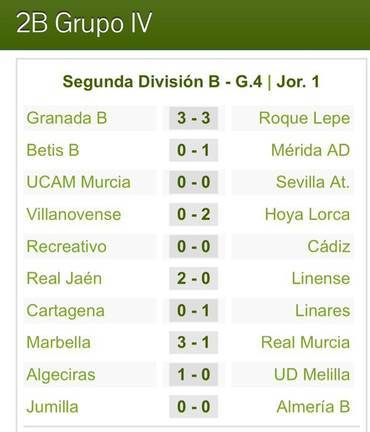This screenshot has height=432, width=370.
Task: Select the Cádiz team link
Action: (329, 247)
